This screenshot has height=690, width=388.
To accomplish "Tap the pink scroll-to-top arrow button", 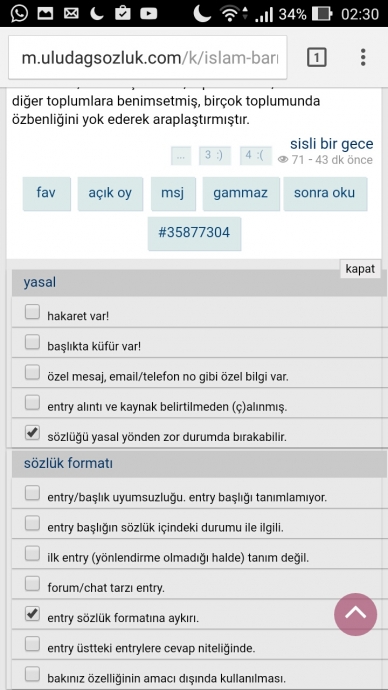I will coord(355,614).
